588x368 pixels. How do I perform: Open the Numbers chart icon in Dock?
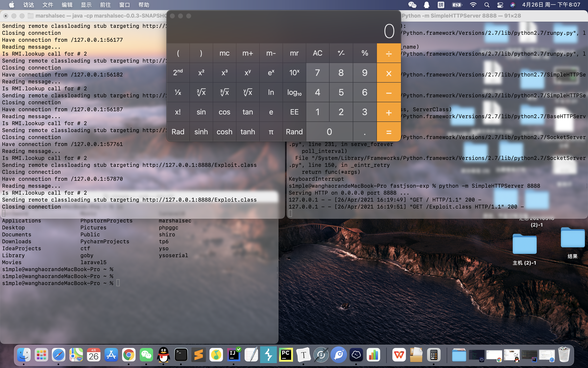click(x=373, y=355)
